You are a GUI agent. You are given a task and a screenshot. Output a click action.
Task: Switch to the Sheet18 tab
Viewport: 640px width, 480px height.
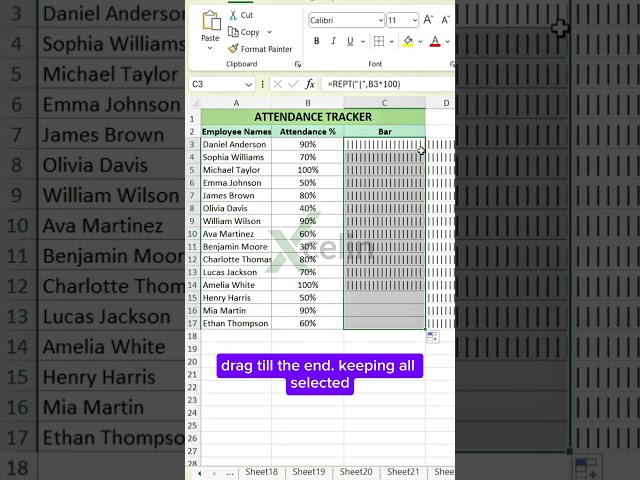[261, 472]
